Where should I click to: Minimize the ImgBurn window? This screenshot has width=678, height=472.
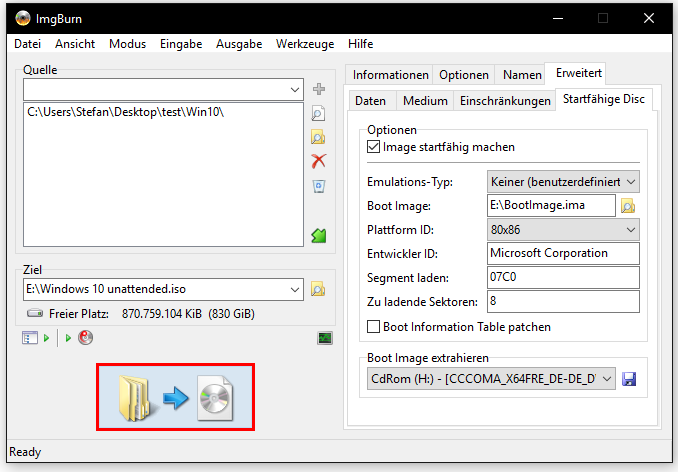[558, 18]
